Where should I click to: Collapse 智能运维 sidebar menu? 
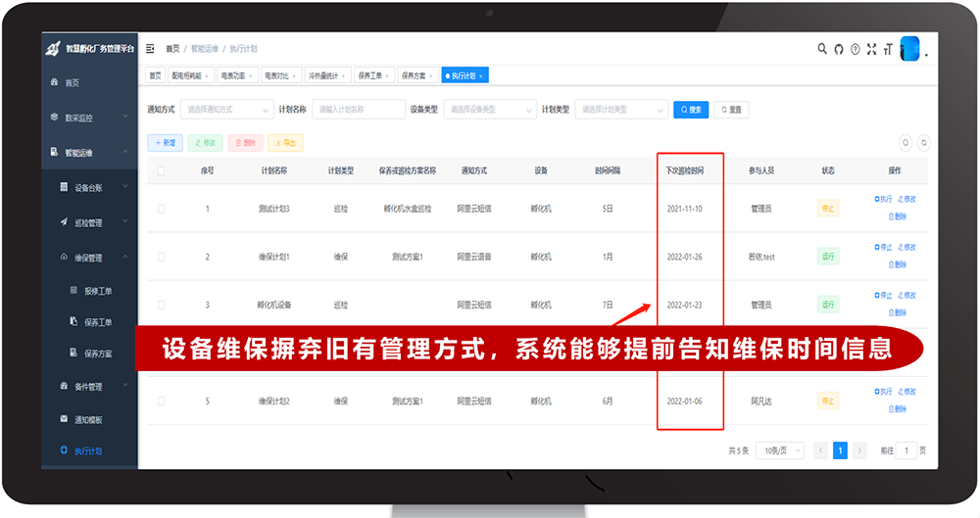90,153
